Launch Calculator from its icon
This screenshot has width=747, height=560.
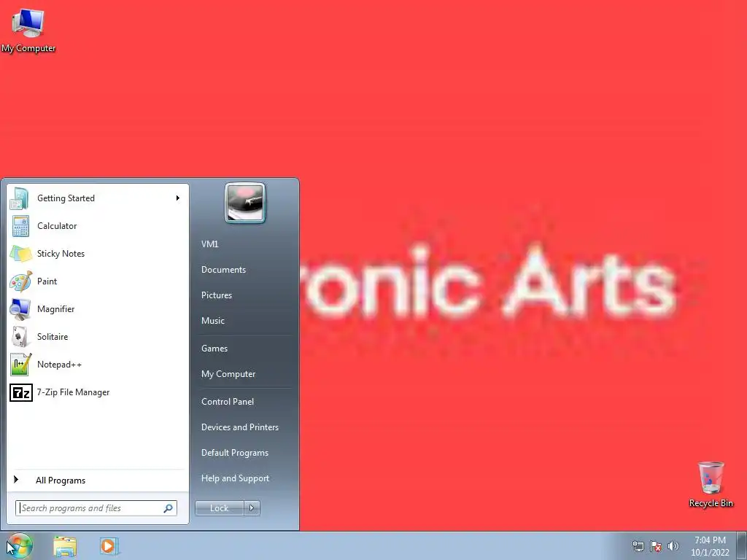pos(20,226)
